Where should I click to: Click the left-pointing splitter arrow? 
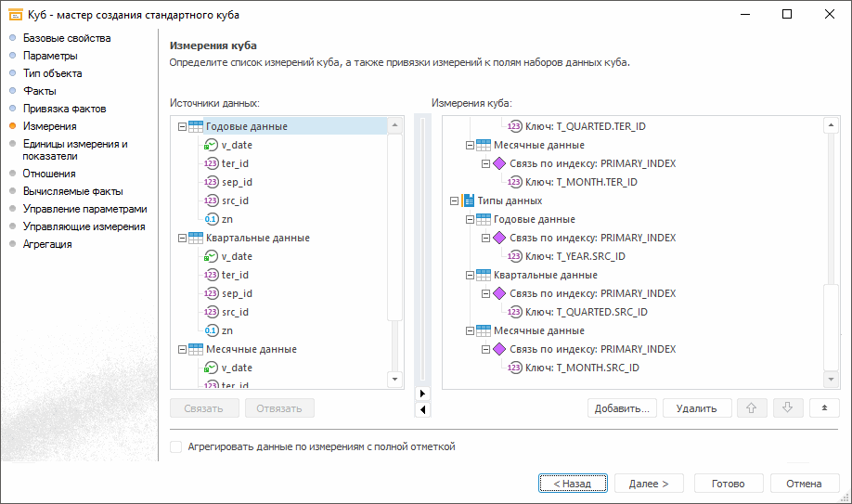(x=423, y=409)
